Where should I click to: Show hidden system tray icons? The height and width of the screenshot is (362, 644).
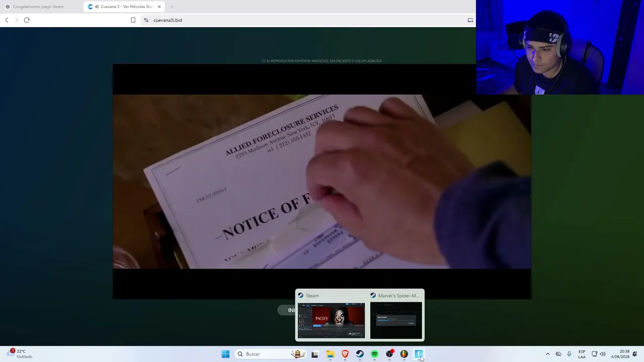[x=547, y=354]
